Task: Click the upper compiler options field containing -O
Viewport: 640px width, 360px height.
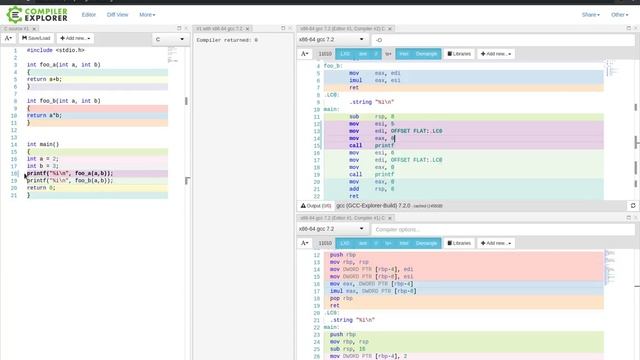Action: [503, 40]
